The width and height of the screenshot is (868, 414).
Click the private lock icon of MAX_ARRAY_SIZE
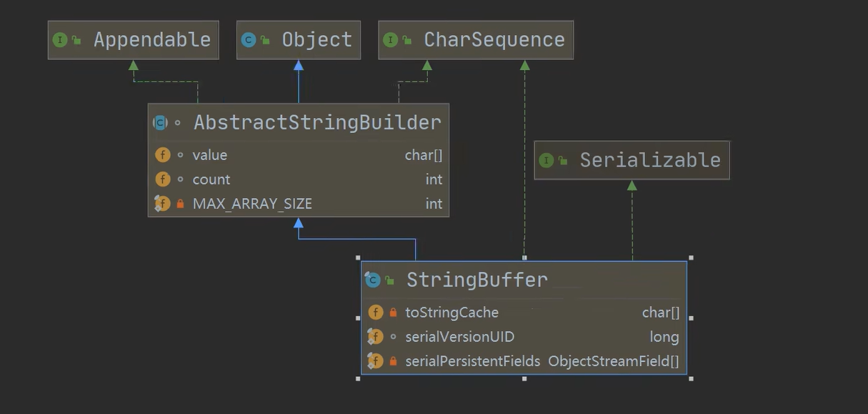(180, 204)
